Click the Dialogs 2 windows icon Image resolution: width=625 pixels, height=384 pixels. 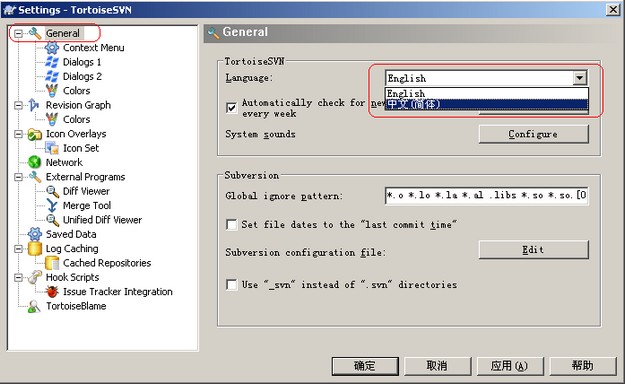point(52,76)
